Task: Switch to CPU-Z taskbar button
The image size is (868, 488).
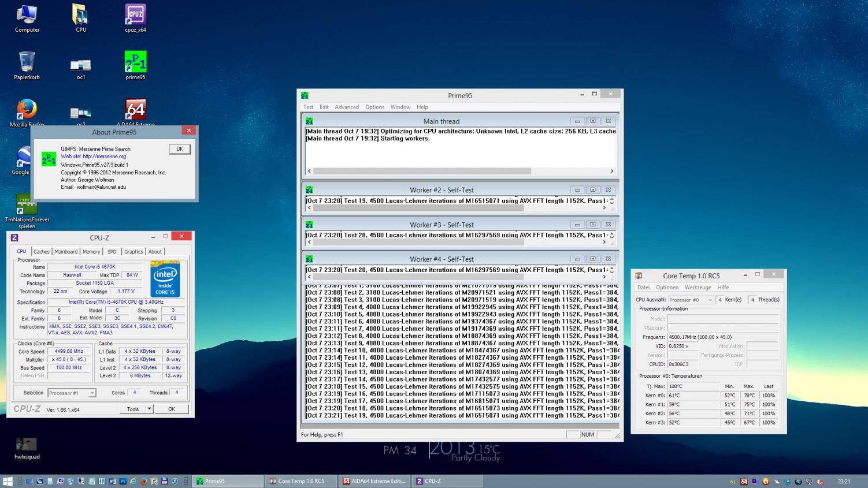Action: (x=447, y=481)
